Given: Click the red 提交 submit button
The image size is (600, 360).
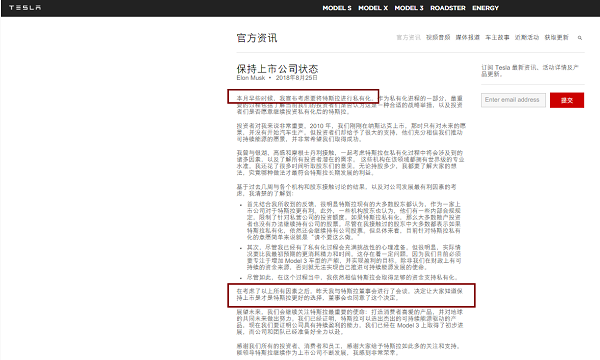Looking at the screenshot, I should pyautogui.click(x=567, y=100).
